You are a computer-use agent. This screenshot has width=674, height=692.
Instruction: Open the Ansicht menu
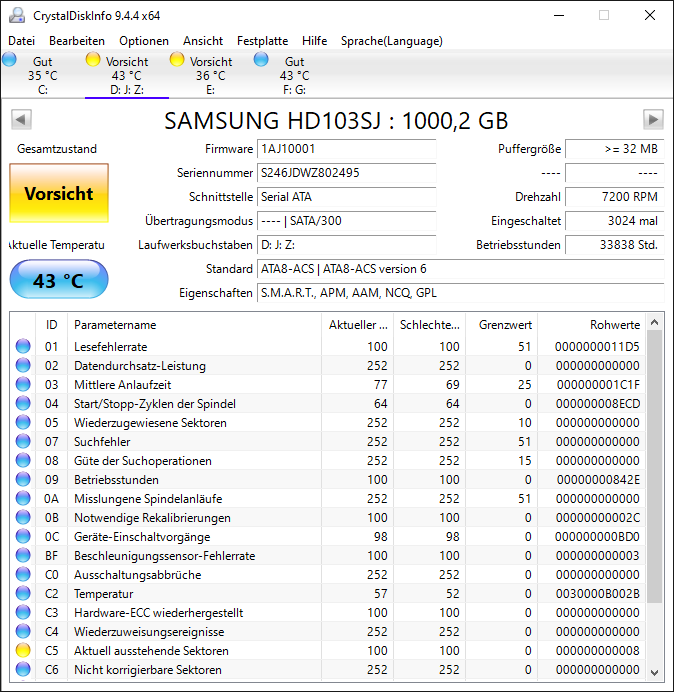pos(203,41)
